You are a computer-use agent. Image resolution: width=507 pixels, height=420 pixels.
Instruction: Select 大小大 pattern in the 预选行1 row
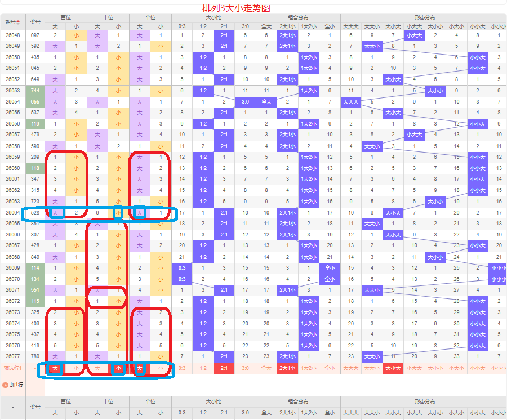coord(393,369)
